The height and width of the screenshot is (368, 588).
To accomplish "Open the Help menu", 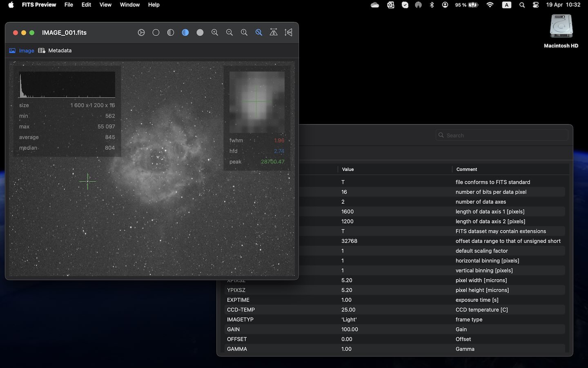I will pos(154,5).
